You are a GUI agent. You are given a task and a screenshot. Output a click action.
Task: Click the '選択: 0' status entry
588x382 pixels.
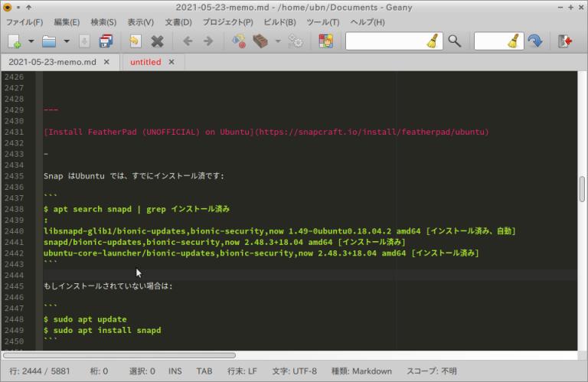pyautogui.click(x=142, y=371)
